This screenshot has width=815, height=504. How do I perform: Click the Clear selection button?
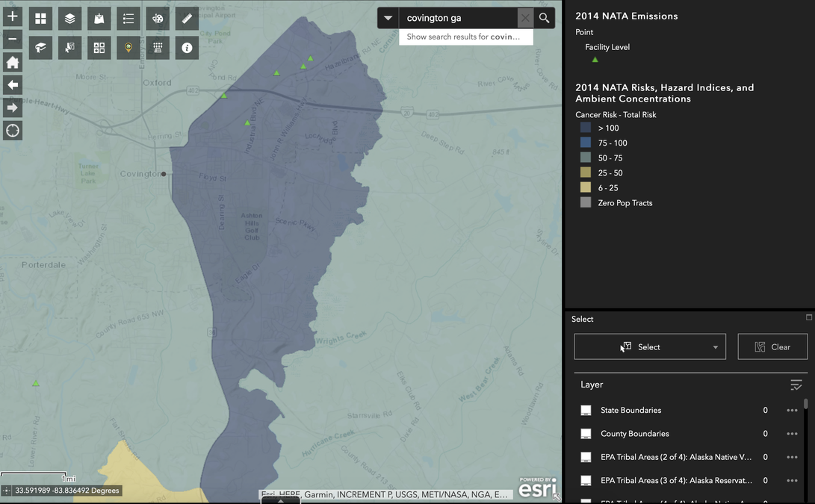772,347
